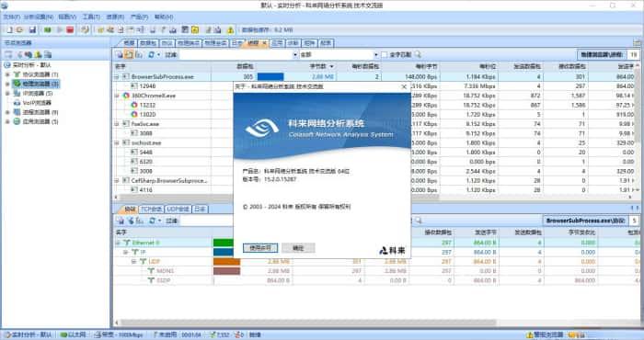
Task: Collapse the svchost.exe process row
Action: [x=117, y=142]
